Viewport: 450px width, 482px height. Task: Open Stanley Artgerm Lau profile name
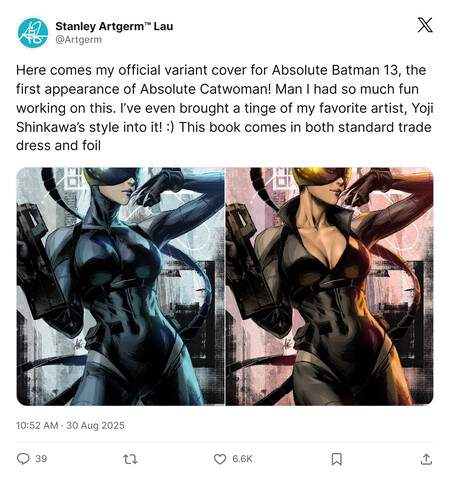pos(114,26)
